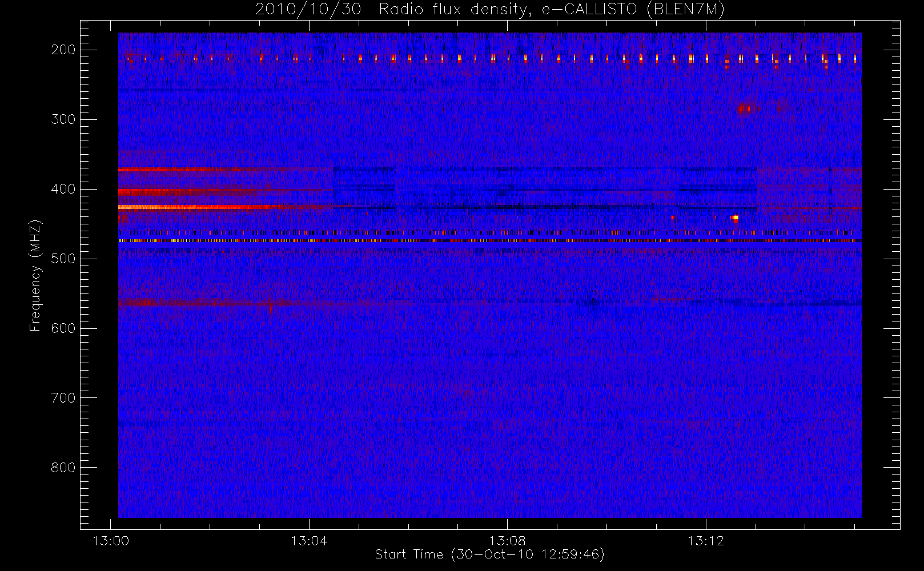Screen dimensions: 924x571
Task: Click the Start Time axis label
Action: pos(489,554)
